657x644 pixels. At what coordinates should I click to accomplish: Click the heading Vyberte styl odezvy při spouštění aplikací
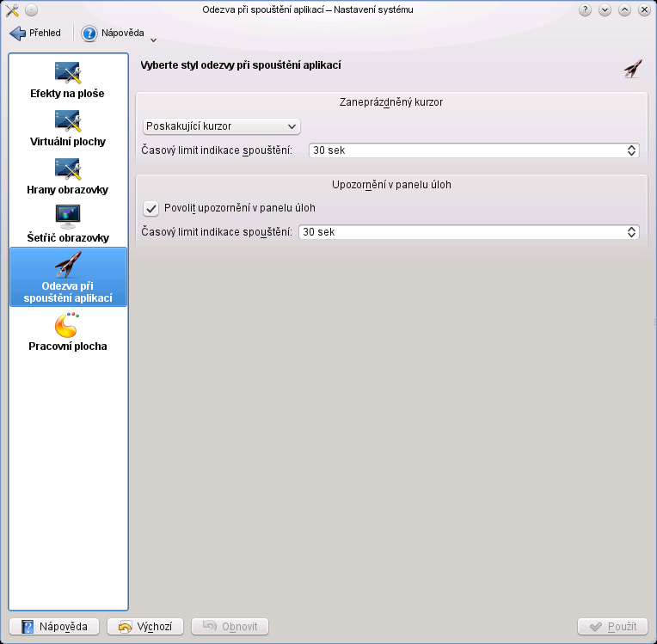tap(241, 65)
